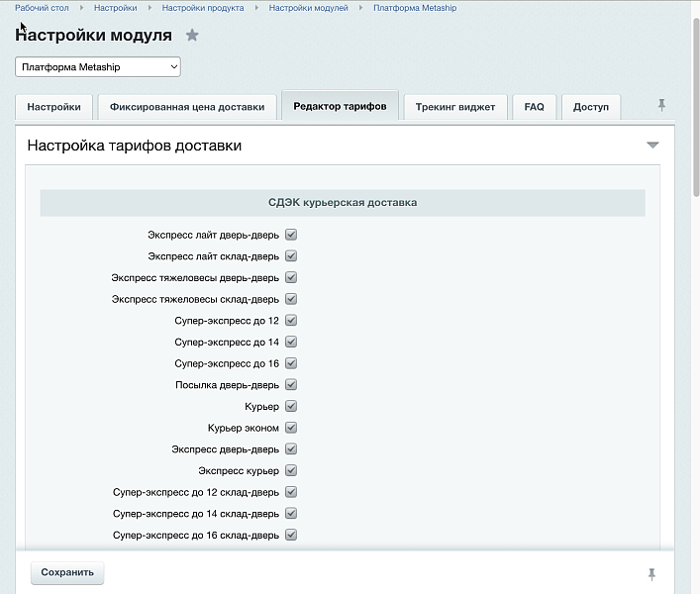Viewport: 700px width, 594px height.
Task: Click the favorites star next to page title
Action: [192, 36]
